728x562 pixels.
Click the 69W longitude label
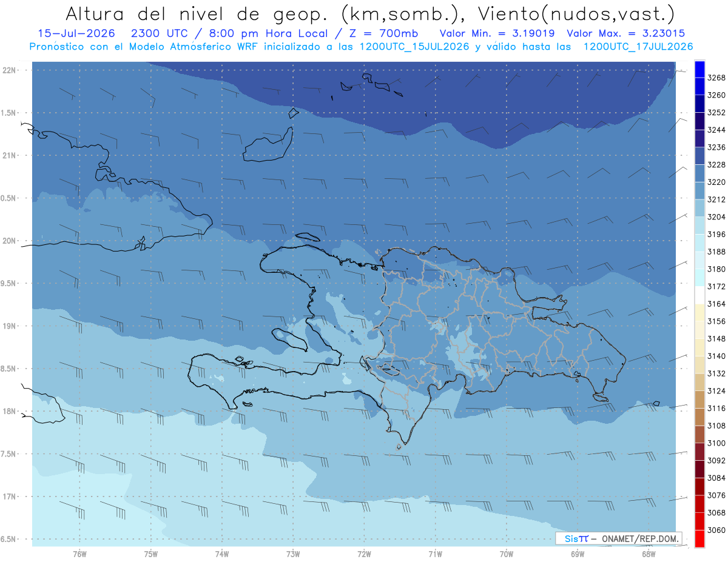tap(577, 554)
